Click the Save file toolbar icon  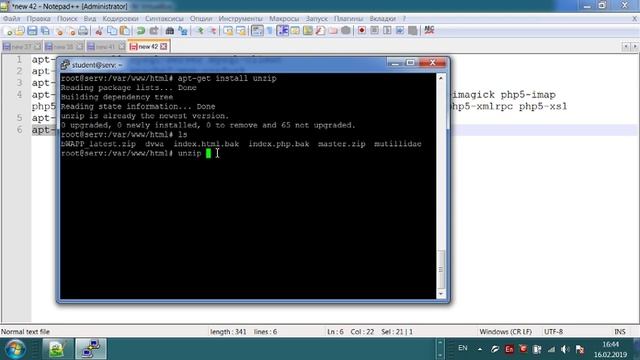(x=32, y=31)
